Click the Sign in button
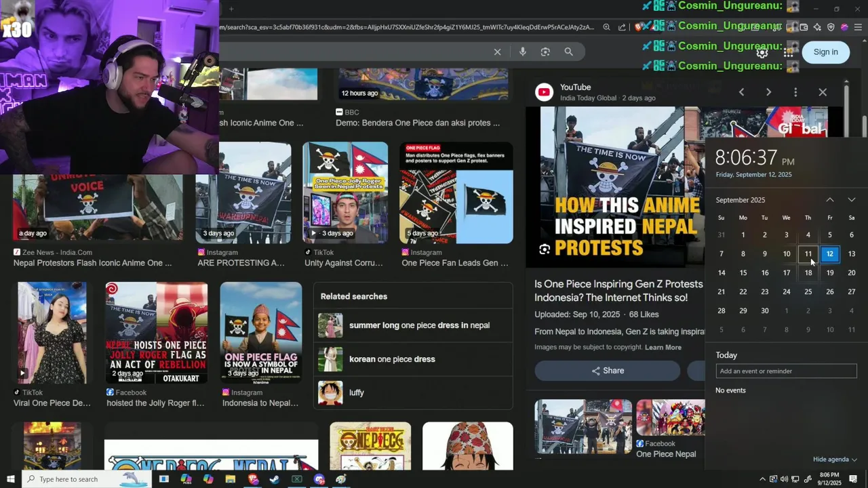 click(825, 52)
